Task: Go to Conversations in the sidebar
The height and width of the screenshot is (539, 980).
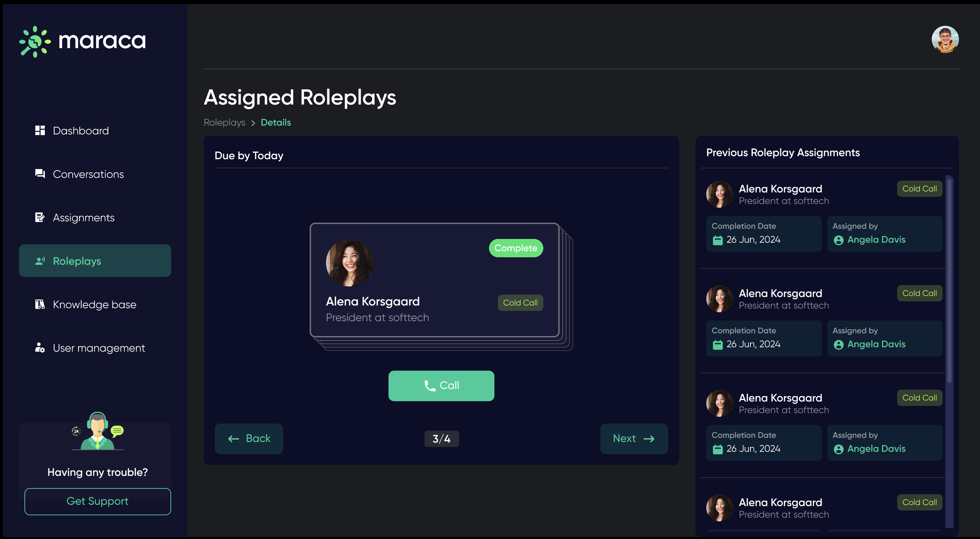Action: 95,174
